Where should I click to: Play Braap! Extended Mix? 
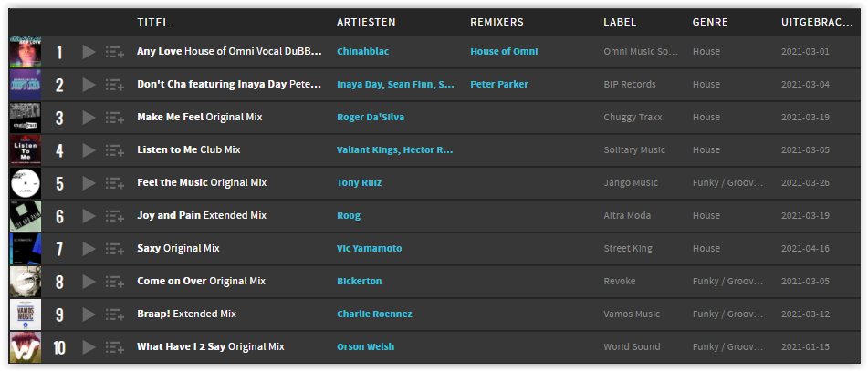[89, 314]
